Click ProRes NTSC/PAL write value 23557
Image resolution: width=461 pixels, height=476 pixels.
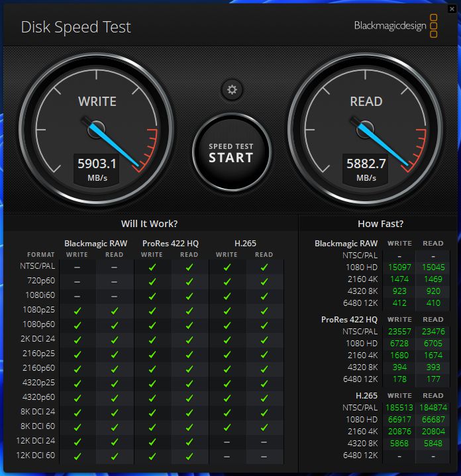[x=399, y=332]
